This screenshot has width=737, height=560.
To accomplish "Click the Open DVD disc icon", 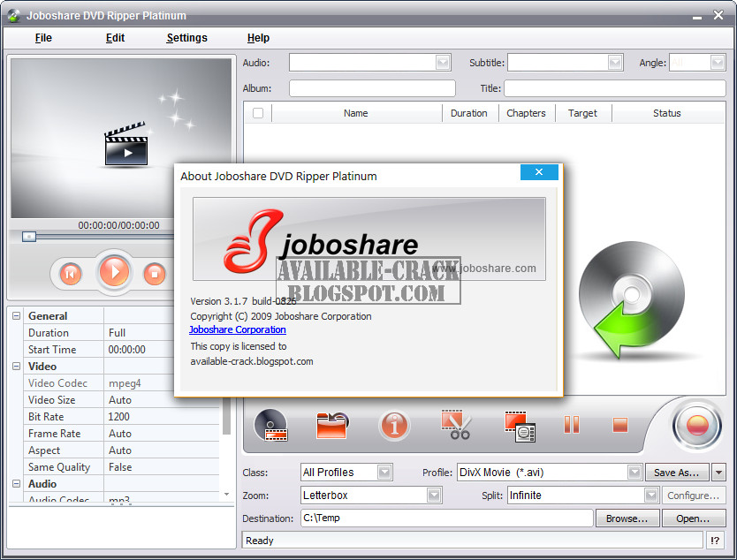I will pyautogui.click(x=270, y=426).
